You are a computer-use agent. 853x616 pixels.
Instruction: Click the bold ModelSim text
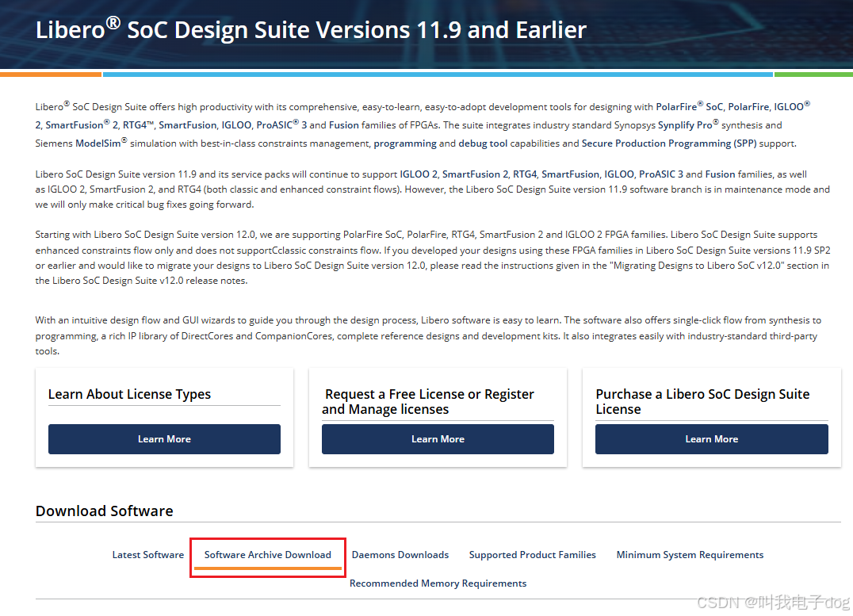[x=98, y=143]
